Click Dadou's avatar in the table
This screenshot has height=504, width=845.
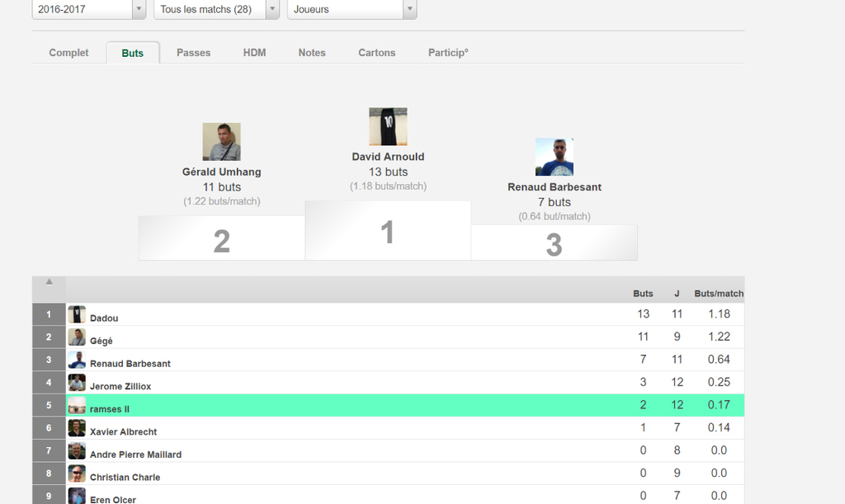[x=77, y=314]
